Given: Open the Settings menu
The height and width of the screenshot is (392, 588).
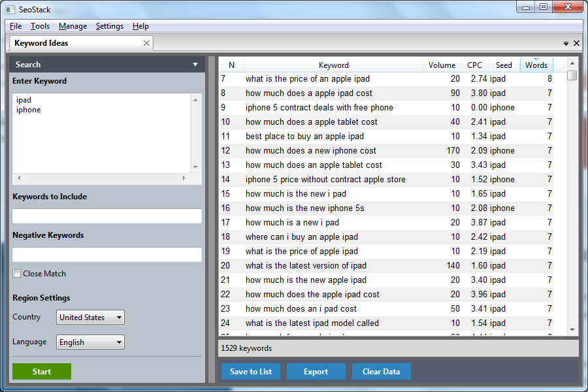Looking at the screenshot, I should coord(110,26).
